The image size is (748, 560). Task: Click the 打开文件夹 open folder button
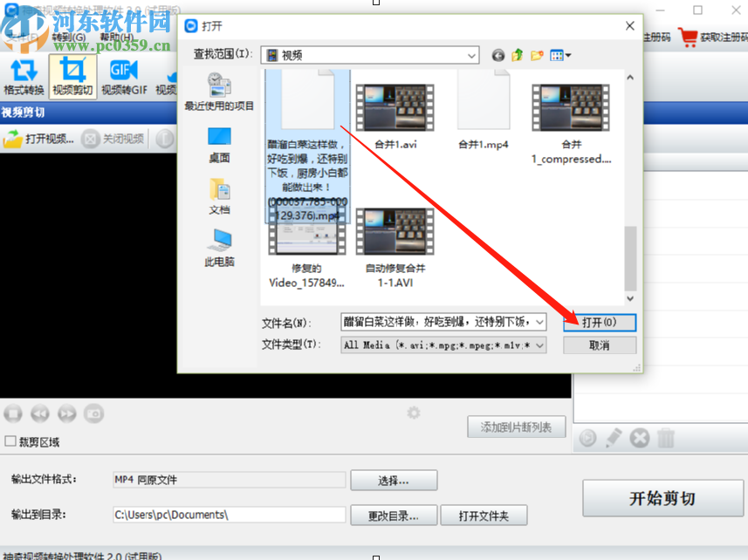(484, 516)
